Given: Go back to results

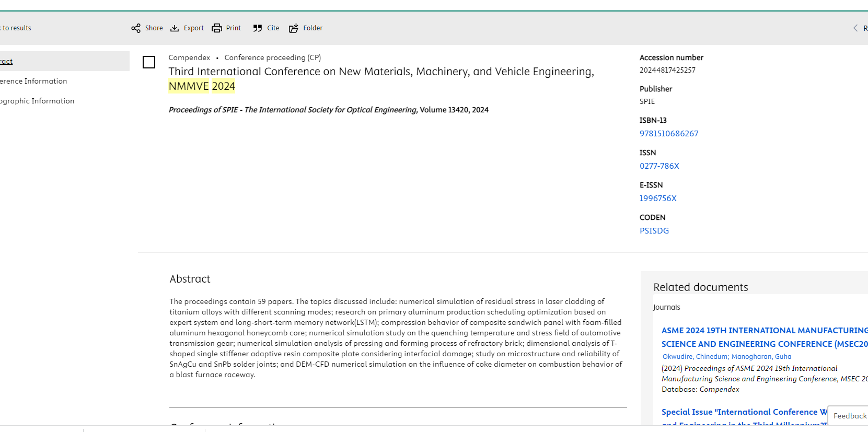Looking at the screenshot, I should 17,28.
